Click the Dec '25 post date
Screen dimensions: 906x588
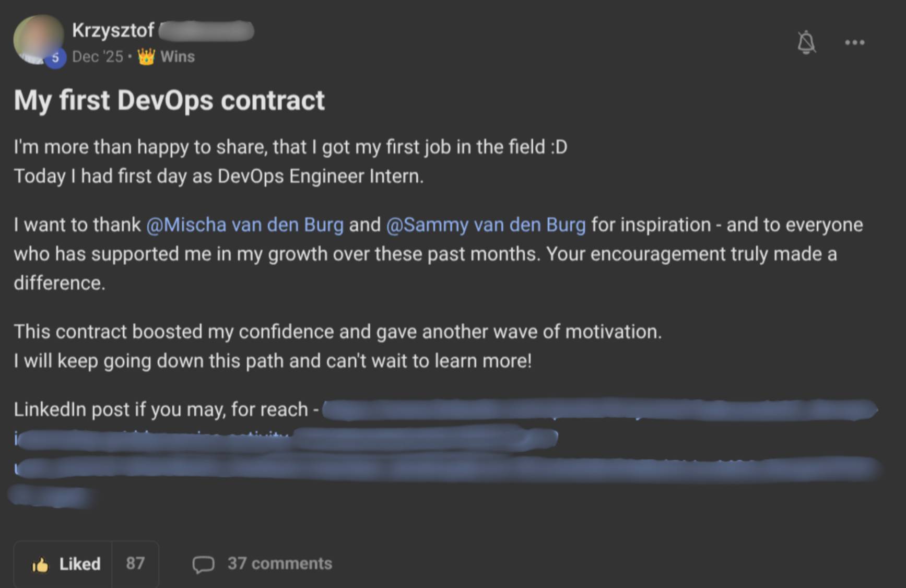point(98,56)
